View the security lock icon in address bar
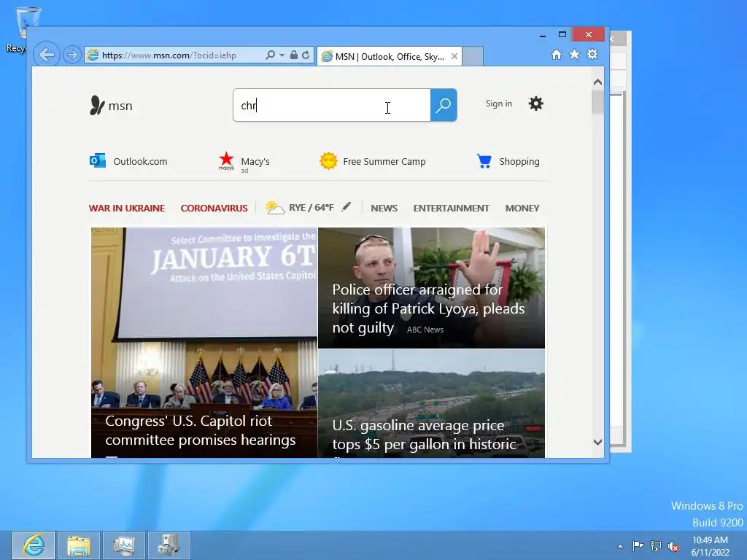Screen dimensions: 747x560 [x=294, y=55]
